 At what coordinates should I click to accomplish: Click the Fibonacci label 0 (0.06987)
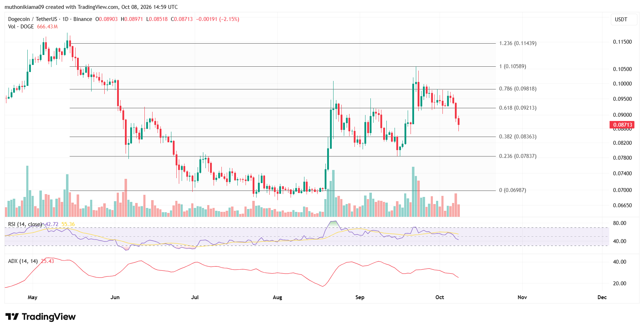click(x=513, y=190)
